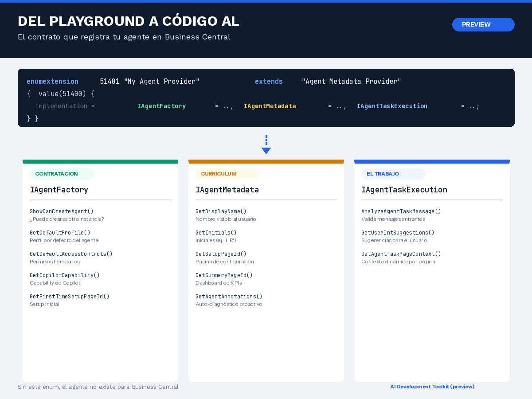Select the CONTRATACIÓN tag

[62, 174]
